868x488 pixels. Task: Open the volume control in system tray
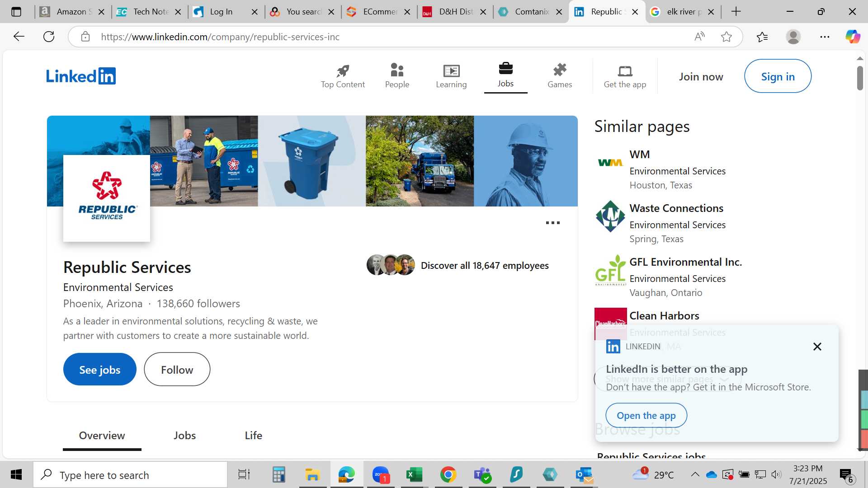pos(776,474)
